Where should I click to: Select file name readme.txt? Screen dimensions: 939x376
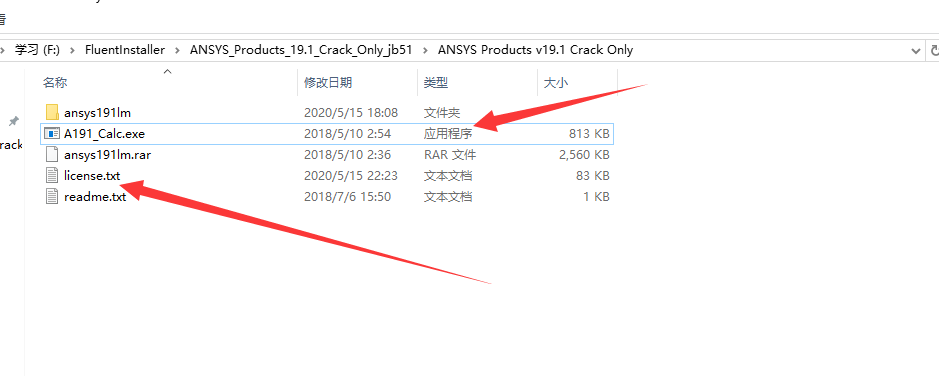[x=95, y=196]
